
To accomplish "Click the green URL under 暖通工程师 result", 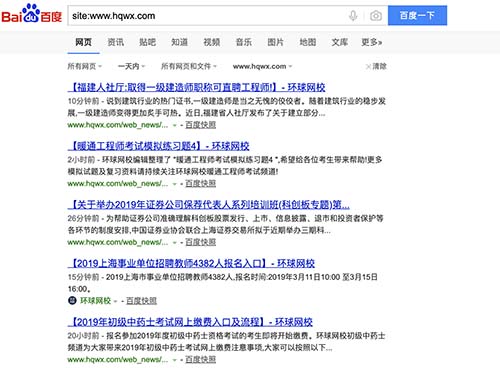I will (x=118, y=184).
